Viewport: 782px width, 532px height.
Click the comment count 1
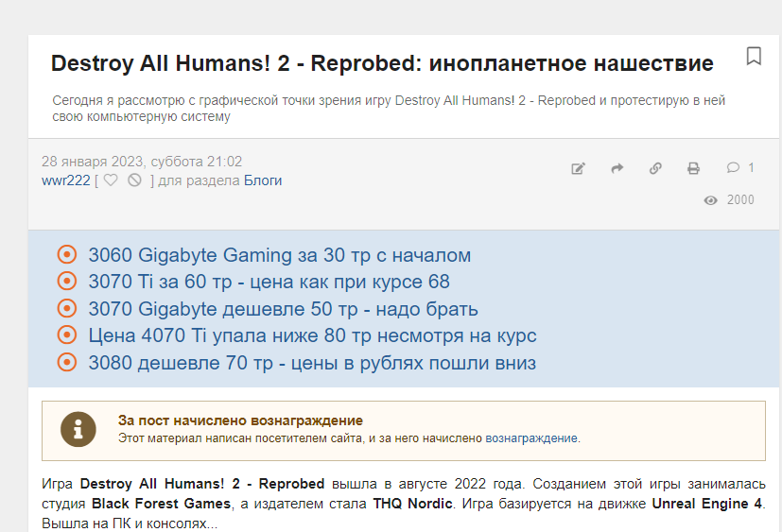751,167
